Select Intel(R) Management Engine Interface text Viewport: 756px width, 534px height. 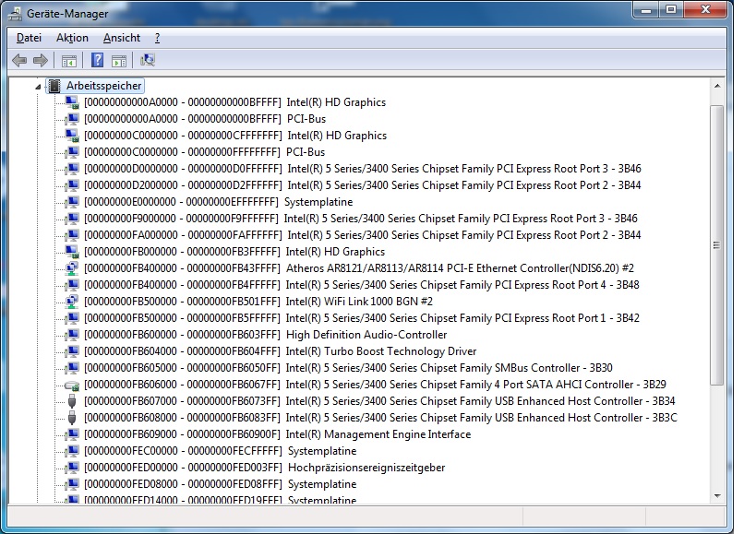(378, 434)
